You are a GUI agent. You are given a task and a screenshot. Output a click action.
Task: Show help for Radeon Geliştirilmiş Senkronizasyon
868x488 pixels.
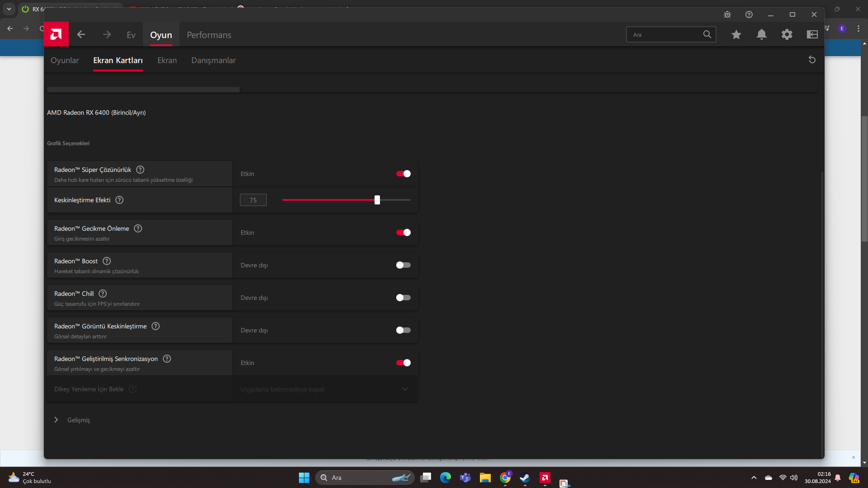point(167,359)
